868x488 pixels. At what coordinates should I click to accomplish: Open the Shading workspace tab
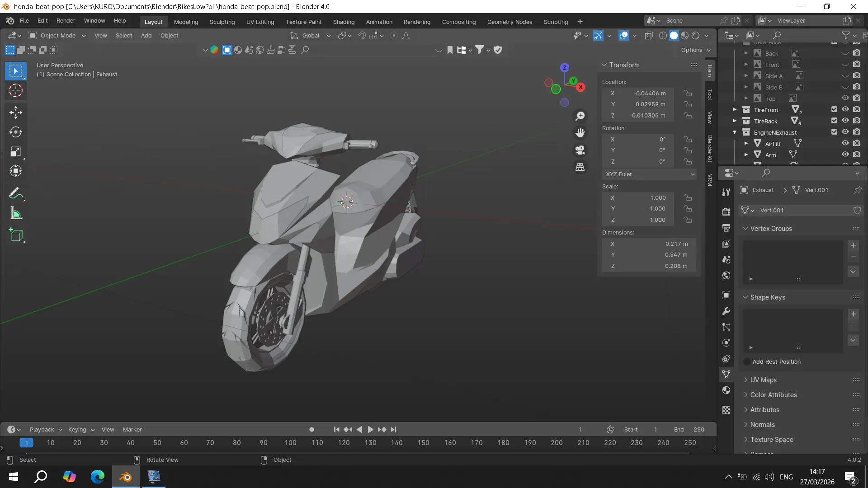point(344,22)
